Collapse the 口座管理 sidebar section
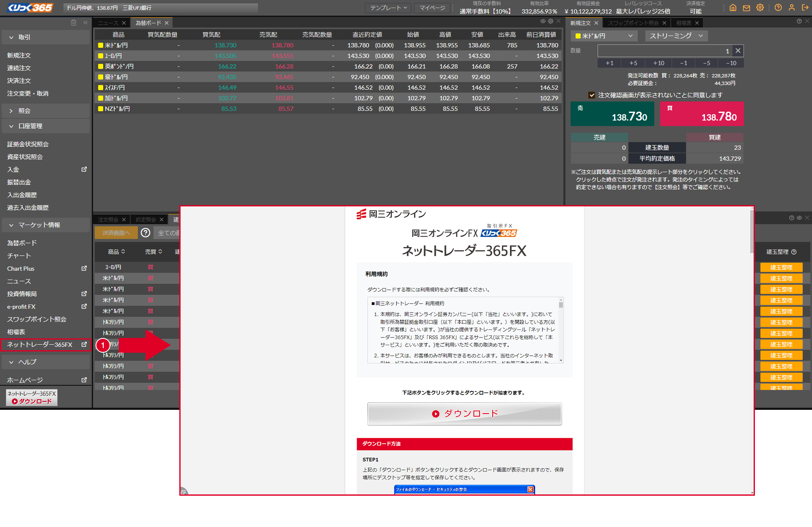This screenshot has height=527, width=812. tap(46, 126)
